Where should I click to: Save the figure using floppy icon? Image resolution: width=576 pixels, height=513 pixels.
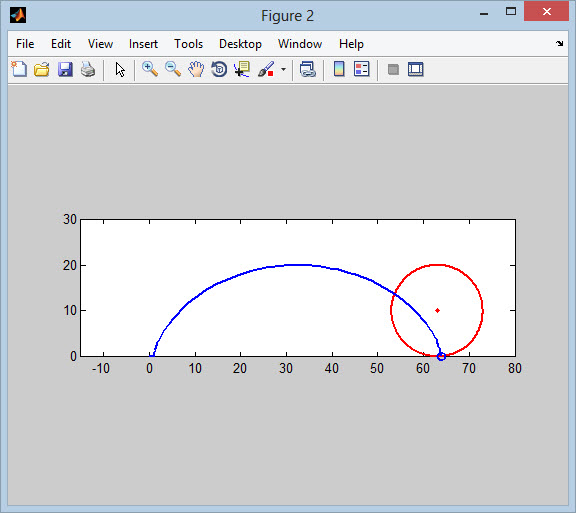[65, 69]
